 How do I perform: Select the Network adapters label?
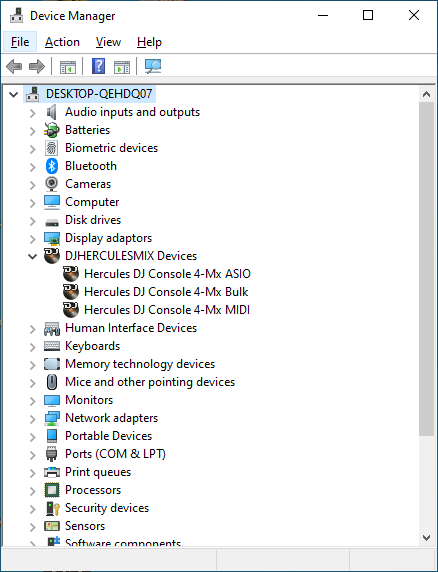point(112,418)
